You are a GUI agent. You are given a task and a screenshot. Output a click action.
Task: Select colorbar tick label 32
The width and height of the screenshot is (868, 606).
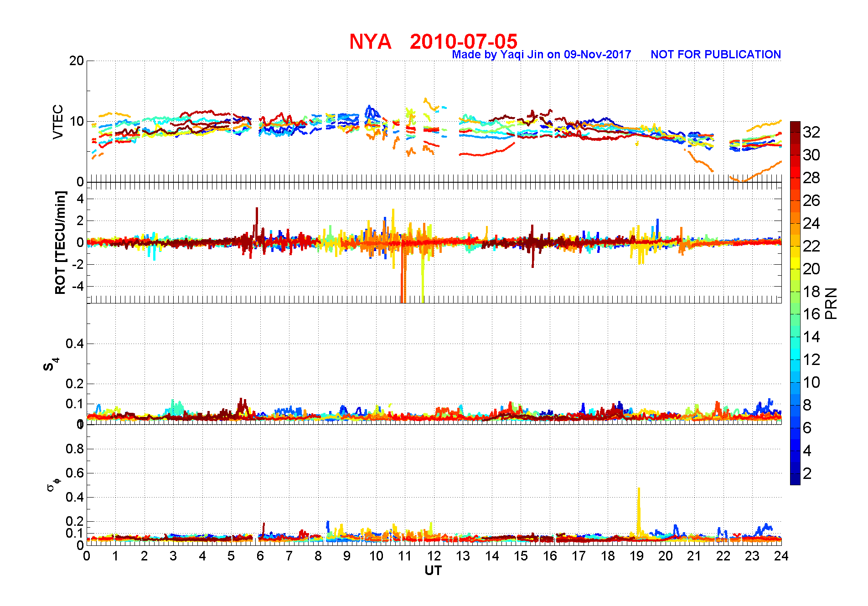811,132
